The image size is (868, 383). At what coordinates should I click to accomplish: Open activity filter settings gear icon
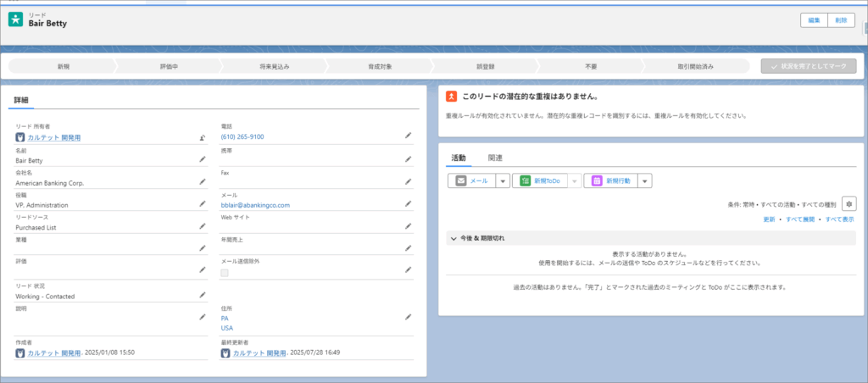click(849, 203)
